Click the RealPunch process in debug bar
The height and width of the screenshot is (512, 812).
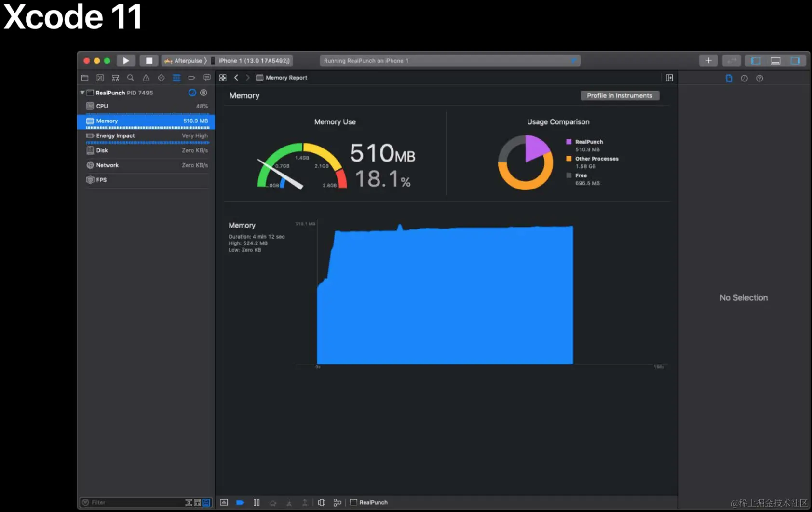click(x=369, y=502)
